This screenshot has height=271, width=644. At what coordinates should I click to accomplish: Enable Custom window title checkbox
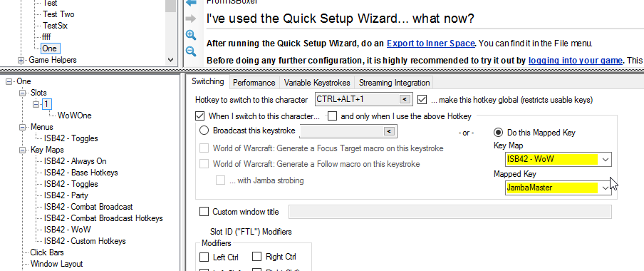[x=204, y=212]
